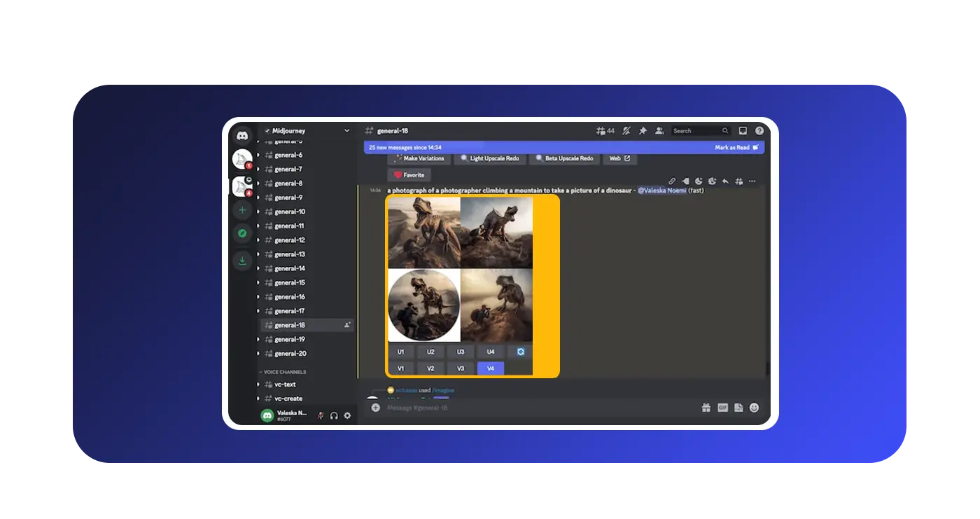980x519 pixels.
Task: Click the Favorite heart button
Action: click(409, 175)
